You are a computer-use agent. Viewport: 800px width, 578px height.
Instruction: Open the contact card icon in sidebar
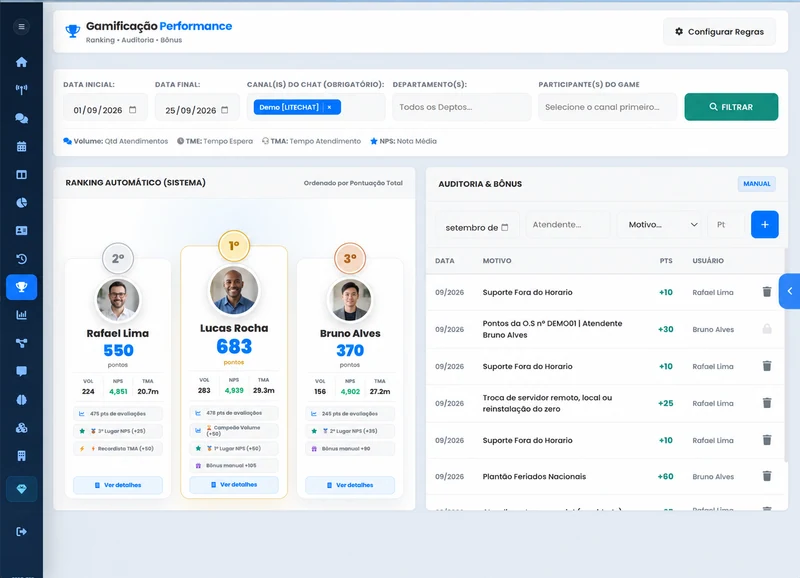(21, 231)
